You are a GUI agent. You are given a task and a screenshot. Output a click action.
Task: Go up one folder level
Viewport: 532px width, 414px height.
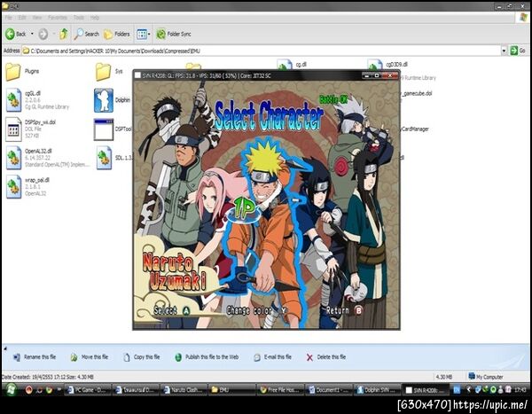click(x=64, y=34)
